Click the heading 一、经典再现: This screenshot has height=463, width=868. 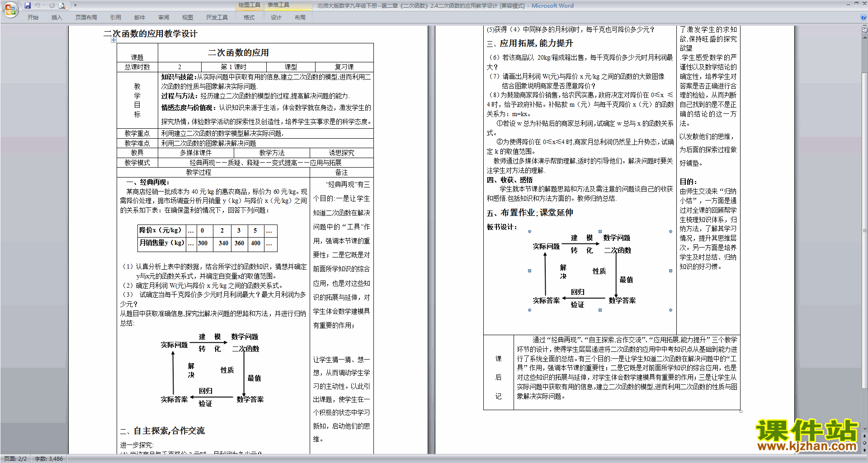(148, 182)
